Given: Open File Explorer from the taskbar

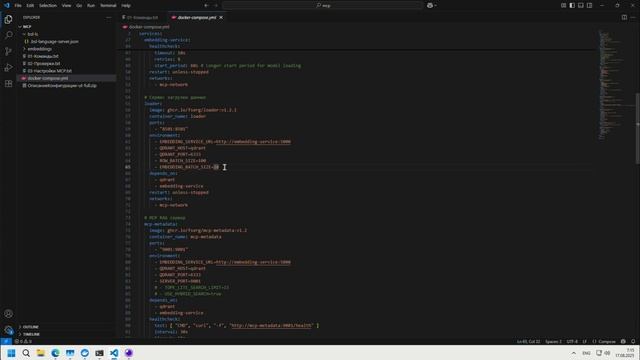Looking at the screenshot, I should coord(41,353).
